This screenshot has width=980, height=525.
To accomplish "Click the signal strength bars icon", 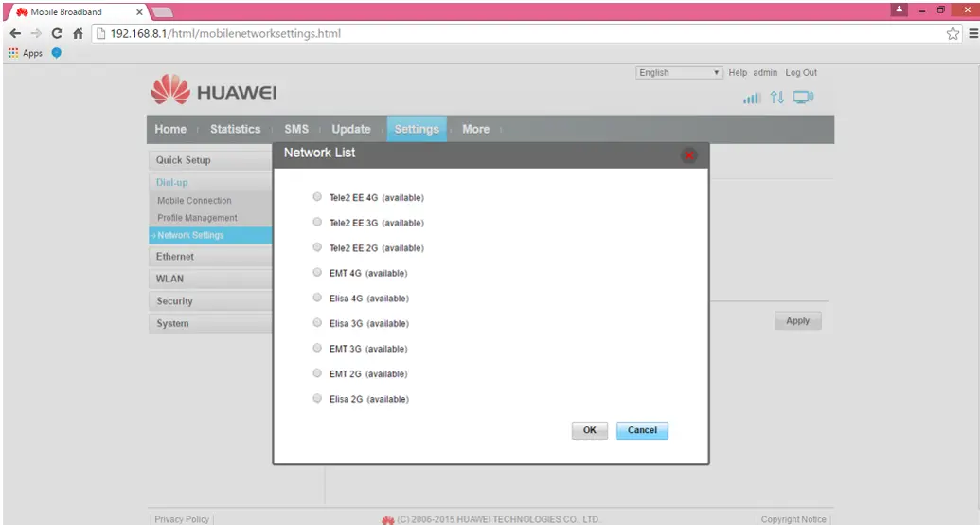I will (751, 98).
